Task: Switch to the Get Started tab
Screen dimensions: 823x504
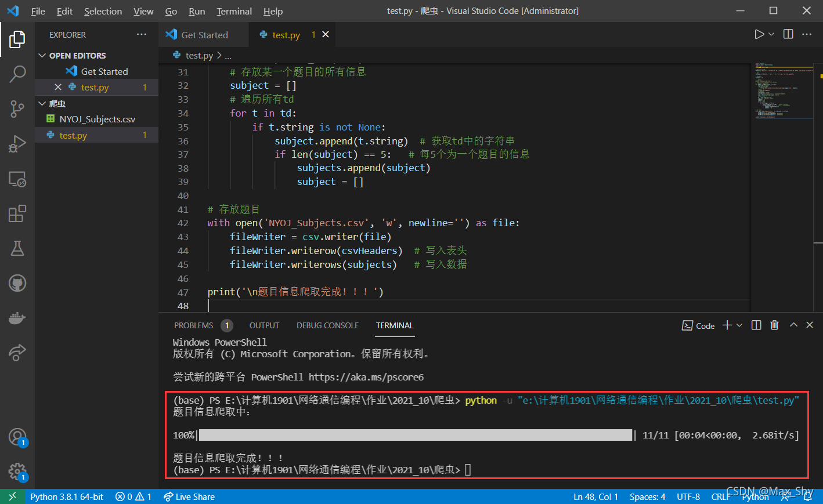Action: tap(203, 35)
